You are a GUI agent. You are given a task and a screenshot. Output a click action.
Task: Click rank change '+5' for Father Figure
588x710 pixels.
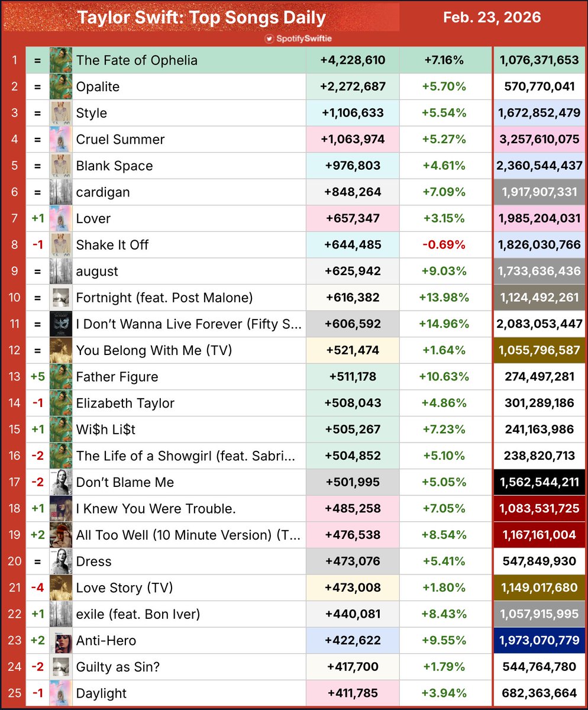37,377
